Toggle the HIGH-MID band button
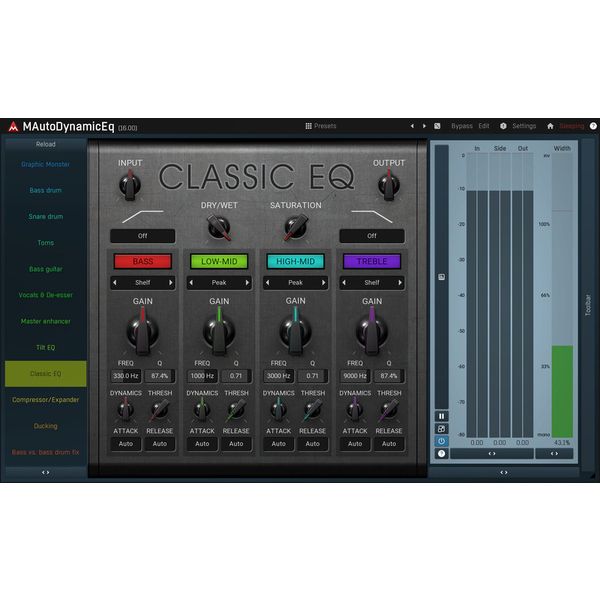 (x=295, y=261)
